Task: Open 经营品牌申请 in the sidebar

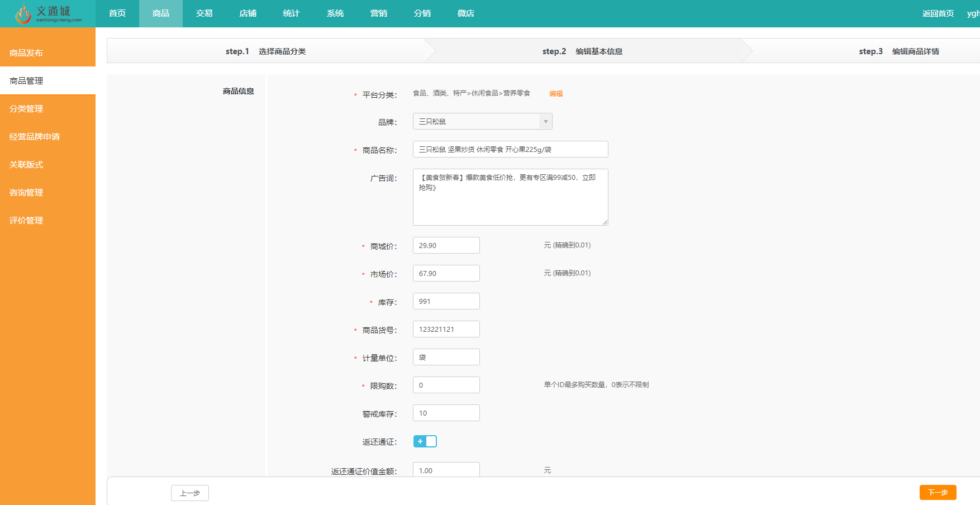Action: 47,136
